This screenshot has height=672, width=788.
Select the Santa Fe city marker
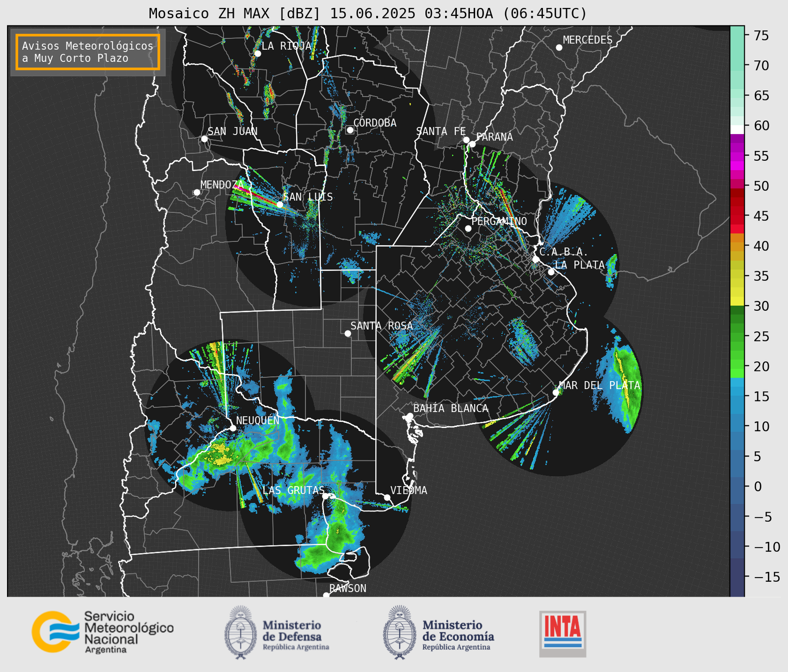click(x=466, y=140)
